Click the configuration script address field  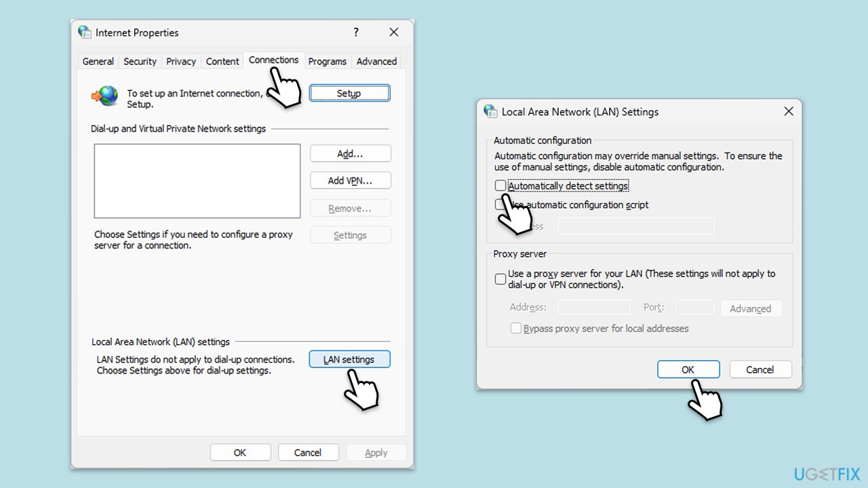[636, 226]
